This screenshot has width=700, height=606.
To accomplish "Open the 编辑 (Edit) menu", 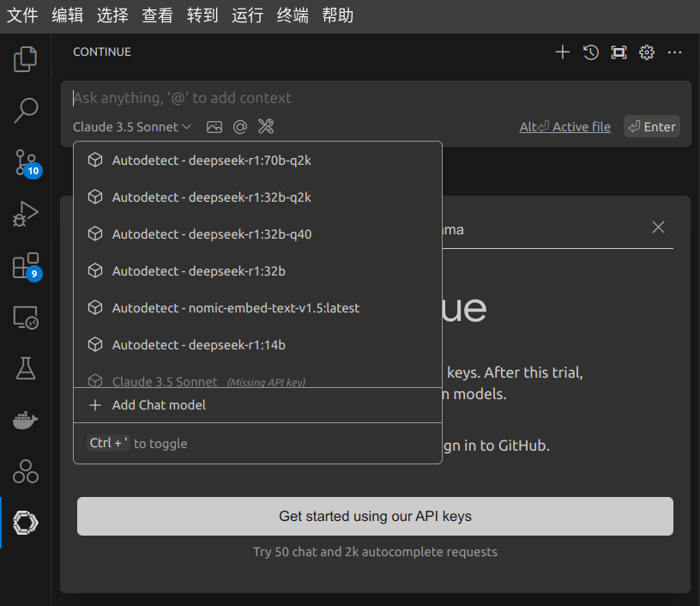I will pos(68,15).
